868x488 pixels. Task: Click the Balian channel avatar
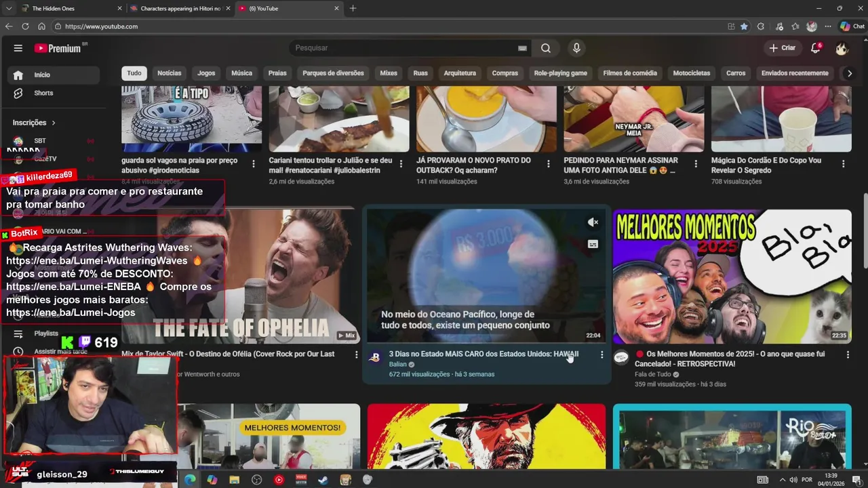[375, 357]
